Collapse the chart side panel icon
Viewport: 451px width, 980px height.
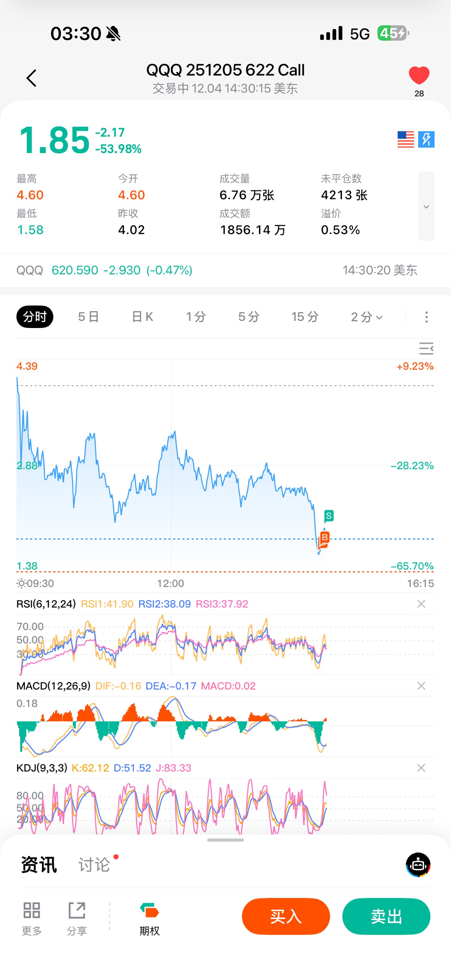pyautogui.click(x=426, y=348)
